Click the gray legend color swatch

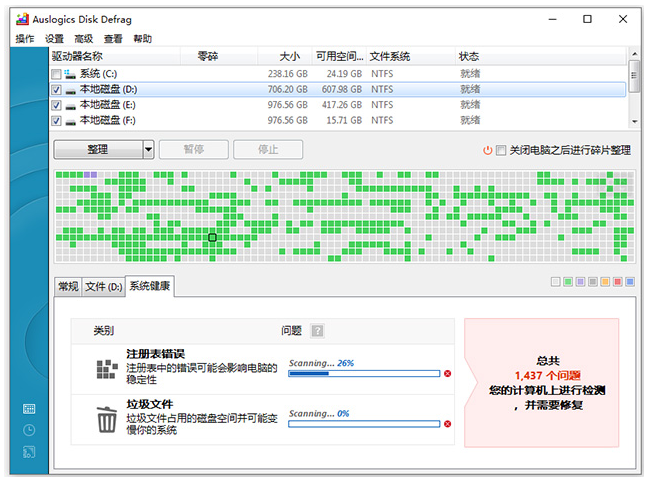[x=593, y=282]
